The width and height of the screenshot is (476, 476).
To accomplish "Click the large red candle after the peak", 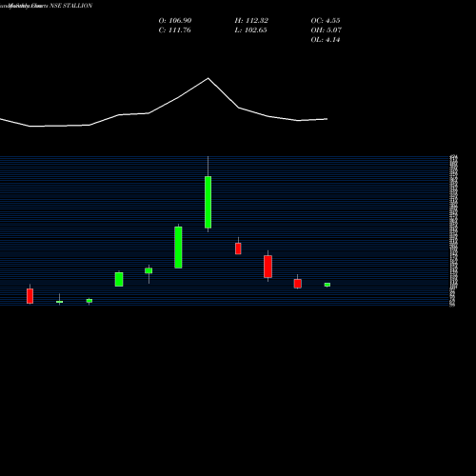I will (x=268, y=267).
